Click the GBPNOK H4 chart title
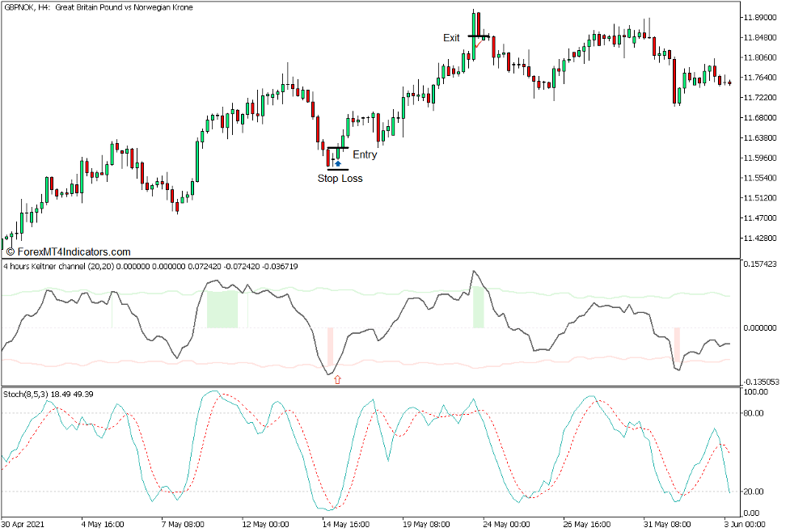This screenshot has height=532, width=790. click(x=97, y=7)
